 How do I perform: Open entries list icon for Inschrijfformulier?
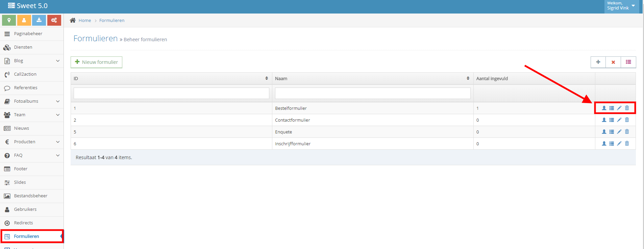coord(612,144)
